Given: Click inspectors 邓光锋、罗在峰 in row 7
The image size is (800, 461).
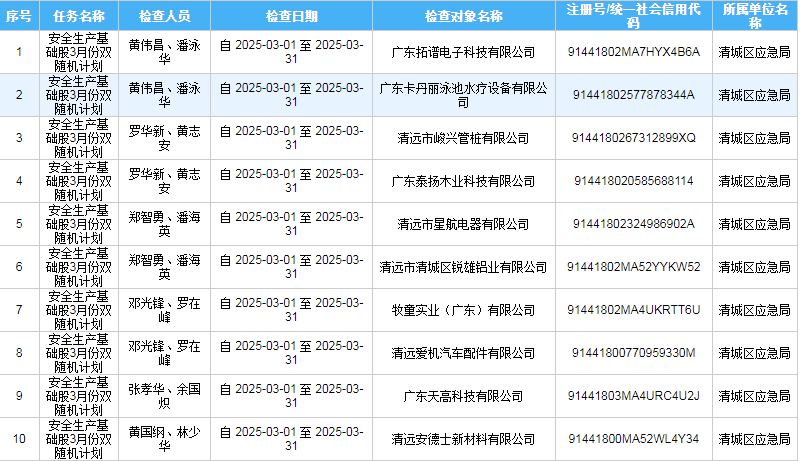Looking at the screenshot, I should [x=164, y=310].
